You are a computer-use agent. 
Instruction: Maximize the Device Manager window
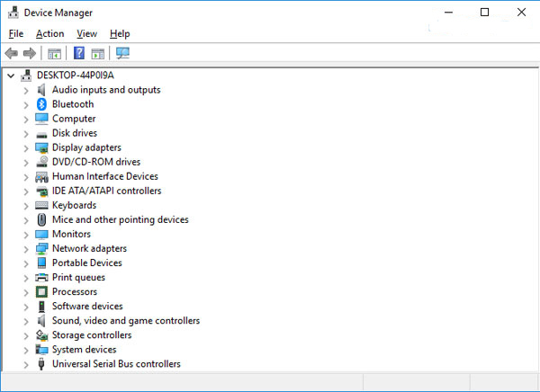pos(484,13)
